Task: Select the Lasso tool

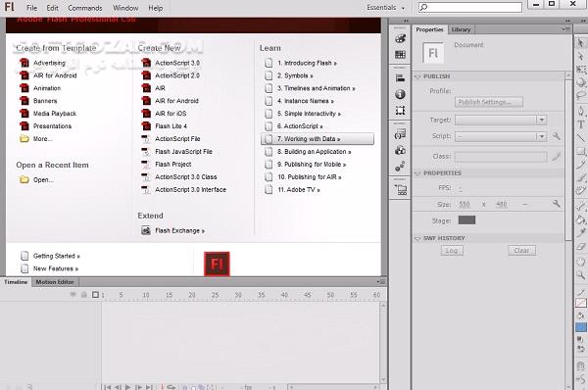Action: coord(581,95)
